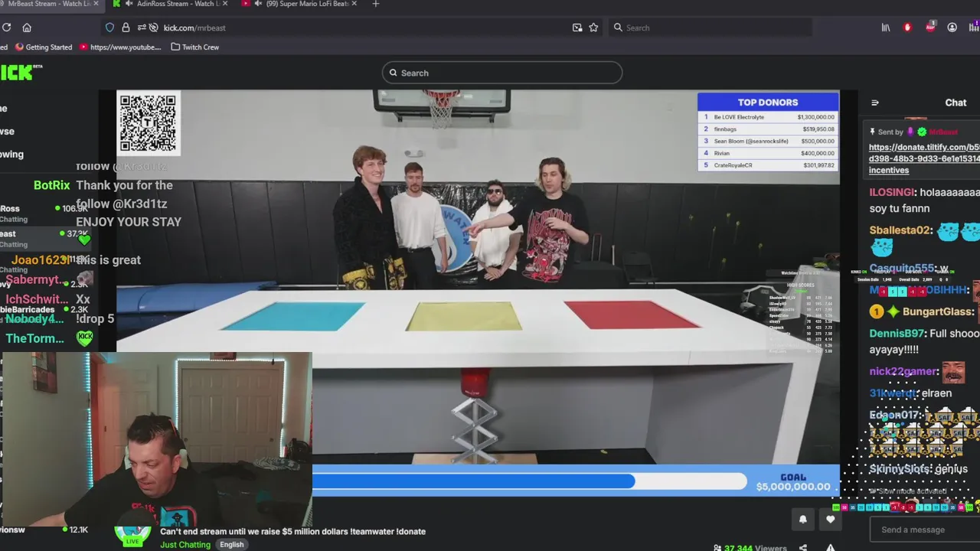Viewport: 980px width, 551px height.
Task: Close the AdinRoss Stream tab
Action: (225, 4)
